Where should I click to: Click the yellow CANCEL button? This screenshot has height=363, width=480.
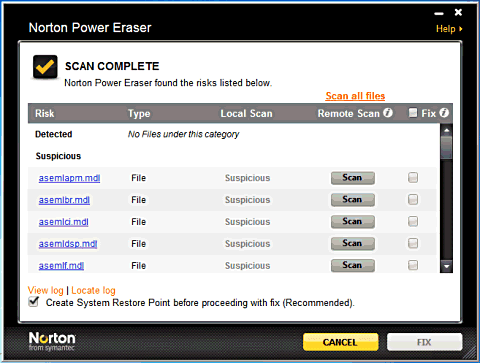click(341, 342)
